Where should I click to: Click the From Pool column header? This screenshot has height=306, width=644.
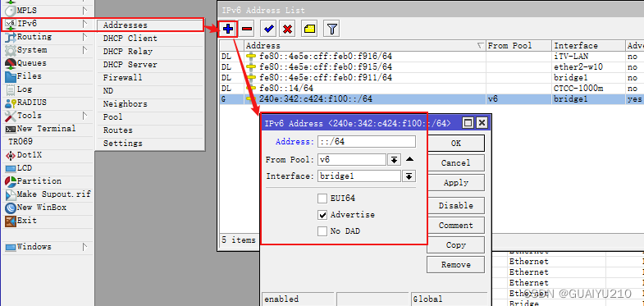pos(518,46)
